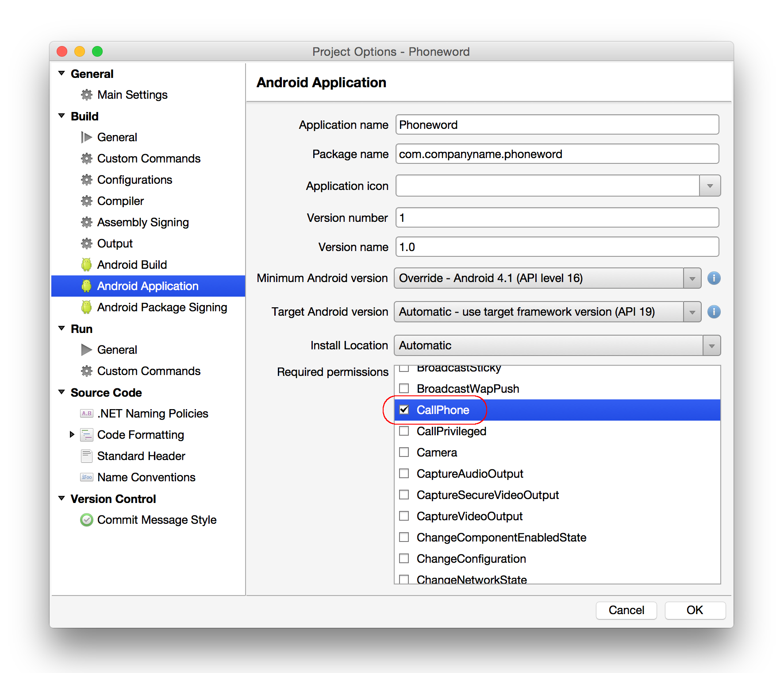
Task: Check the CallPrivileged permission
Action: (x=404, y=431)
